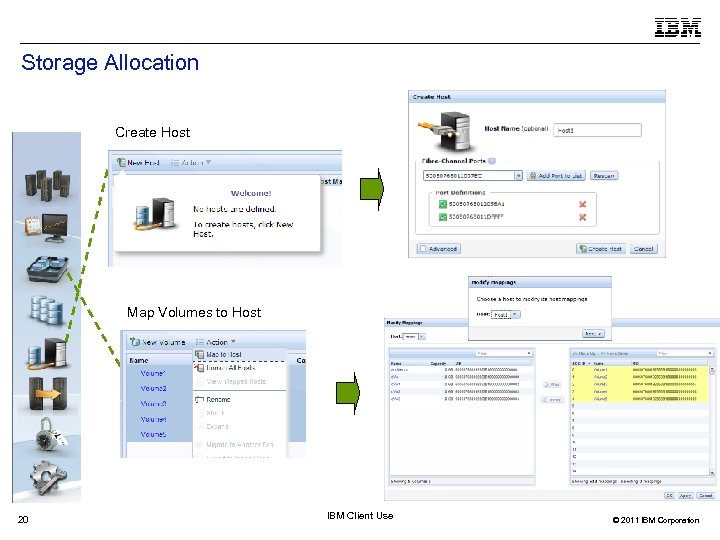Click the right mappings table filter field

coord(684,353)
